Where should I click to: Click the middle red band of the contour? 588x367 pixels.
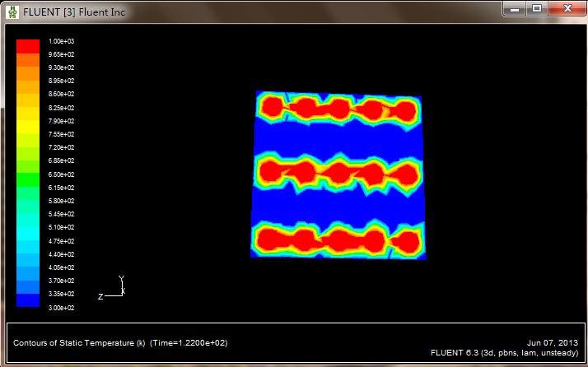click(x=338, y=173)
